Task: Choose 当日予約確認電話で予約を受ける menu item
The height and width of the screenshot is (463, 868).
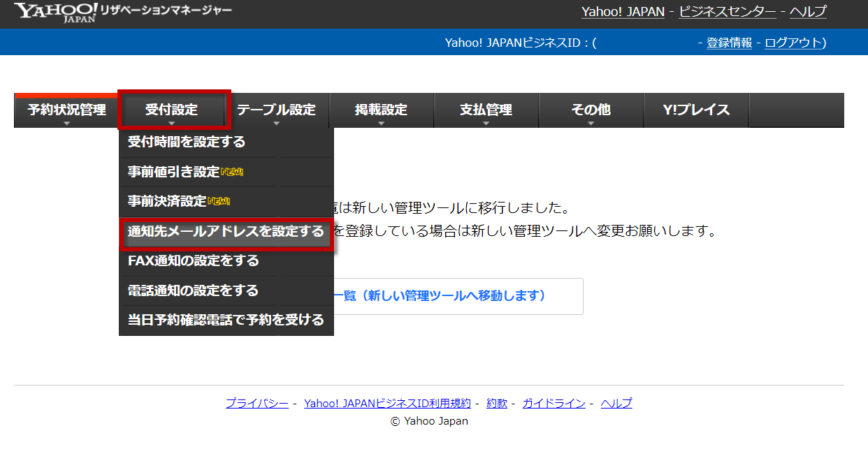Action: coord(226,321)
